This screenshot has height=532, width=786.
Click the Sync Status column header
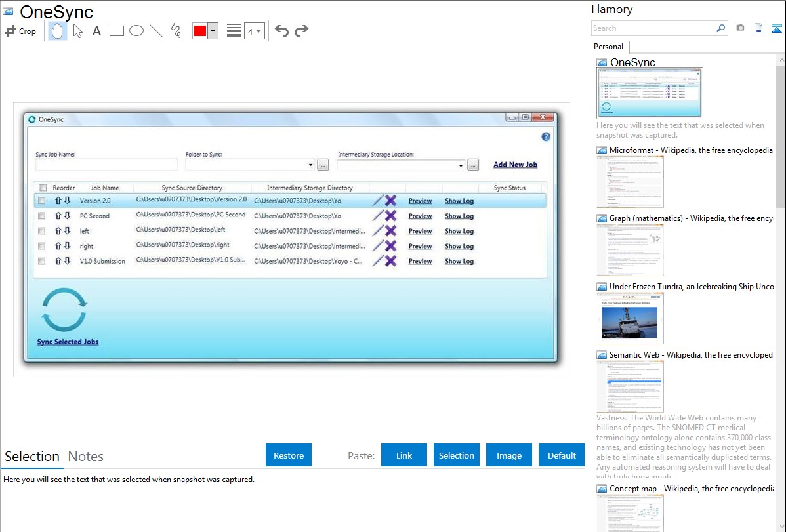coord(509,188)
